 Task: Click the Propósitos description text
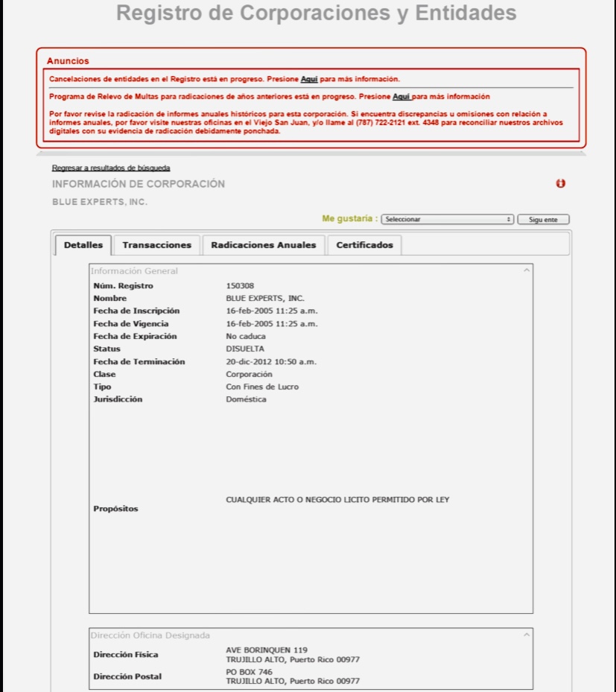[337, 500]
